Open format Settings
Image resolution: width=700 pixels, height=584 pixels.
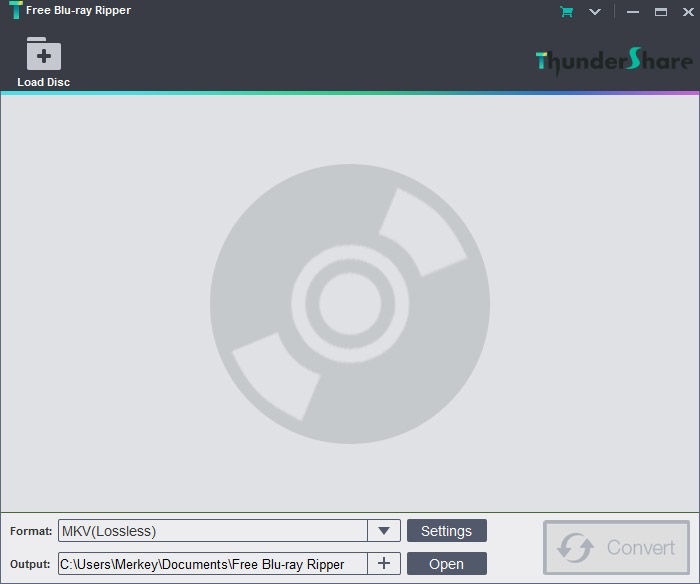[x=447, y=531]
